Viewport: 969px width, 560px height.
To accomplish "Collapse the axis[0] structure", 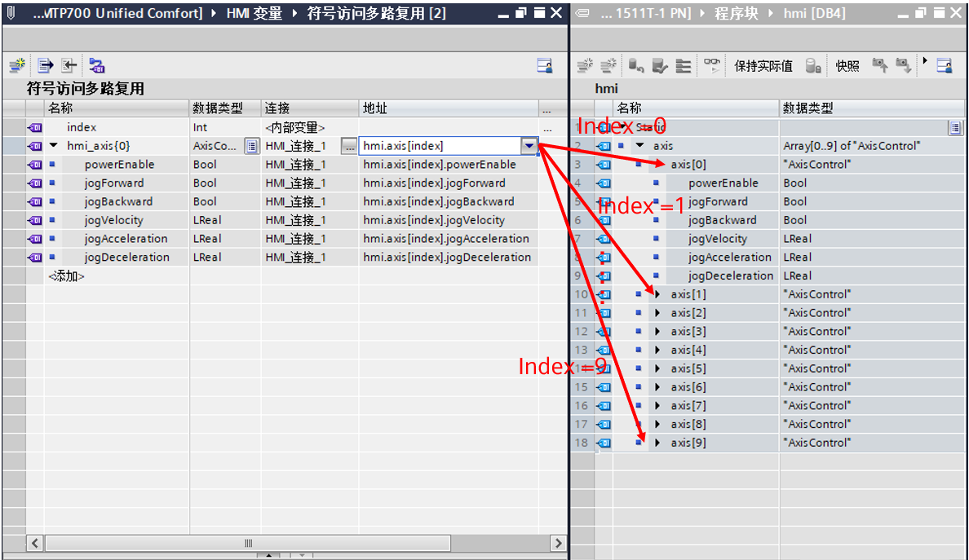I will click(657, 165).
